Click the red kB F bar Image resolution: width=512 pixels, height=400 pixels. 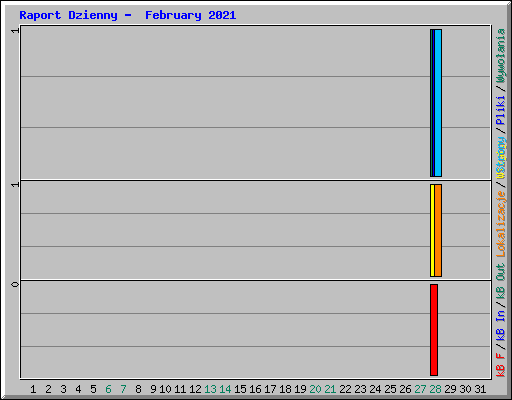434,330
